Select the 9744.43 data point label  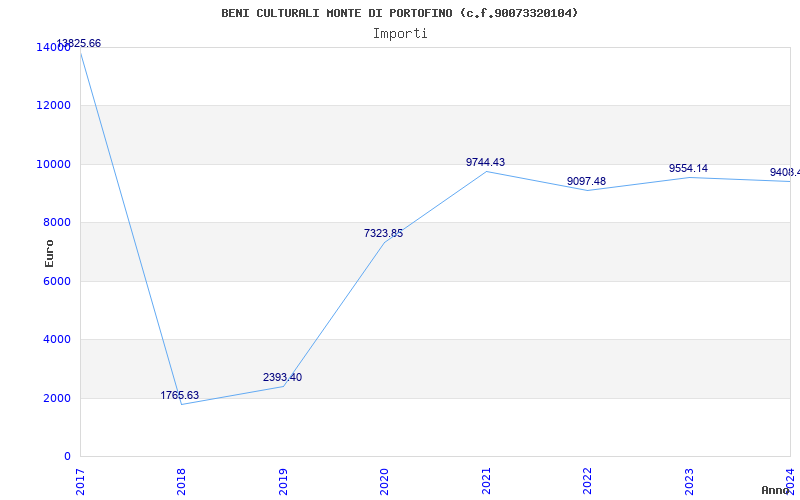(485, 162)
